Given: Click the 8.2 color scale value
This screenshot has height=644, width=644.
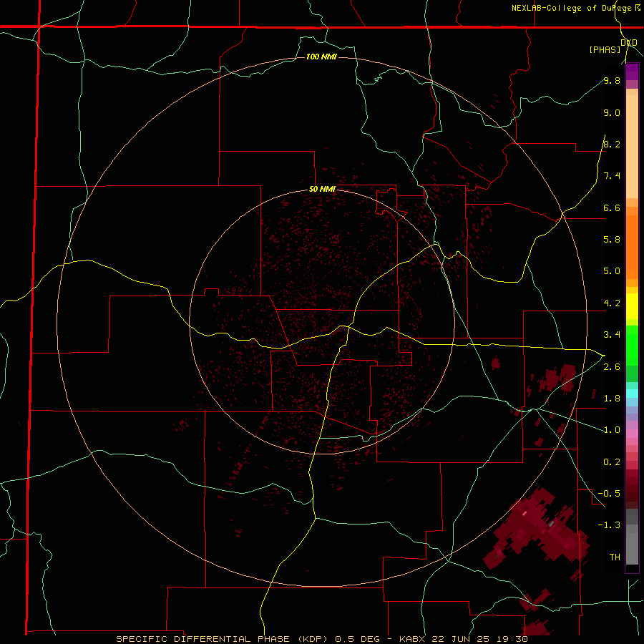Looking at the screenshot, I should pos(612,144).
